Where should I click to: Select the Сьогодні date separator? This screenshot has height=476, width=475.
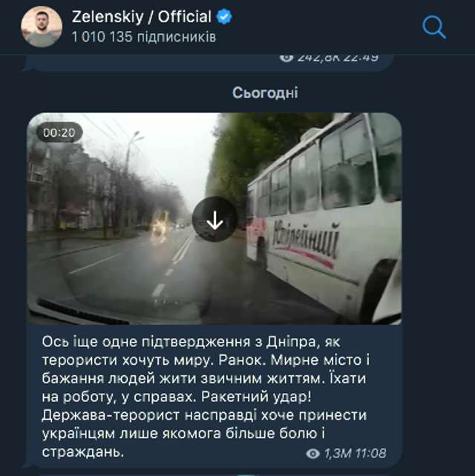[265, 93]
